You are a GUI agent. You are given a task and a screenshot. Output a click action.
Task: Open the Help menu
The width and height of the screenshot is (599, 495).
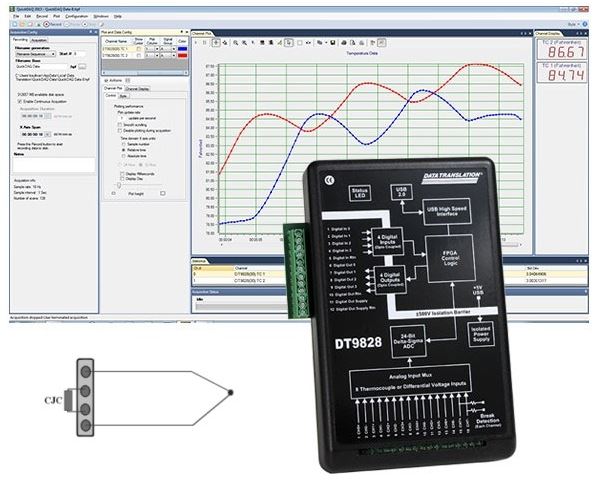(118, 16)
